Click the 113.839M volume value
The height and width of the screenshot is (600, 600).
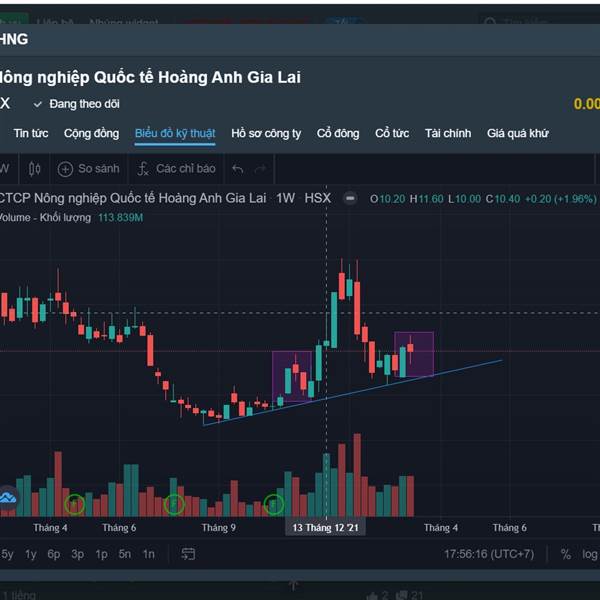click(121, 218)
